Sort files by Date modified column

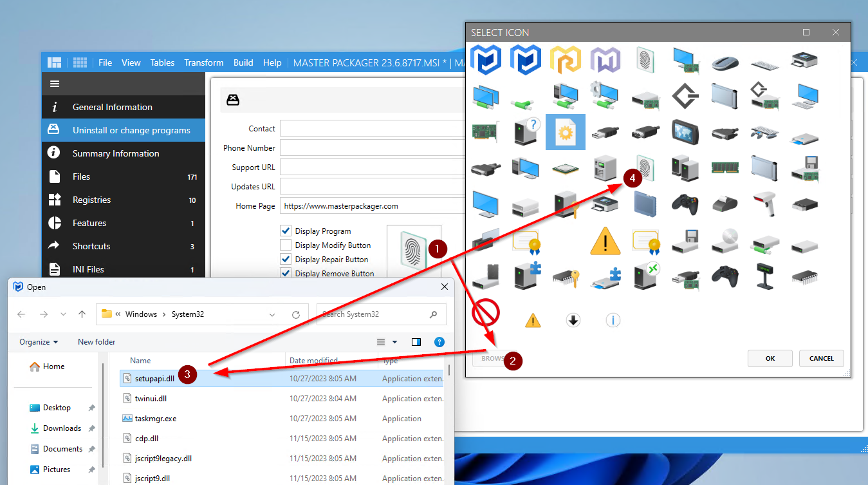tap(314, 361)
